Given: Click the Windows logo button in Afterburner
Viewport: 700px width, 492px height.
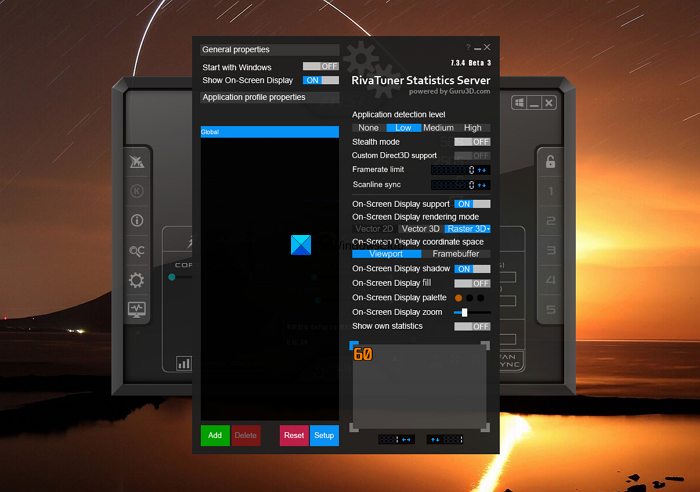Looking at the screenshot, I should [x=519, y=103].
